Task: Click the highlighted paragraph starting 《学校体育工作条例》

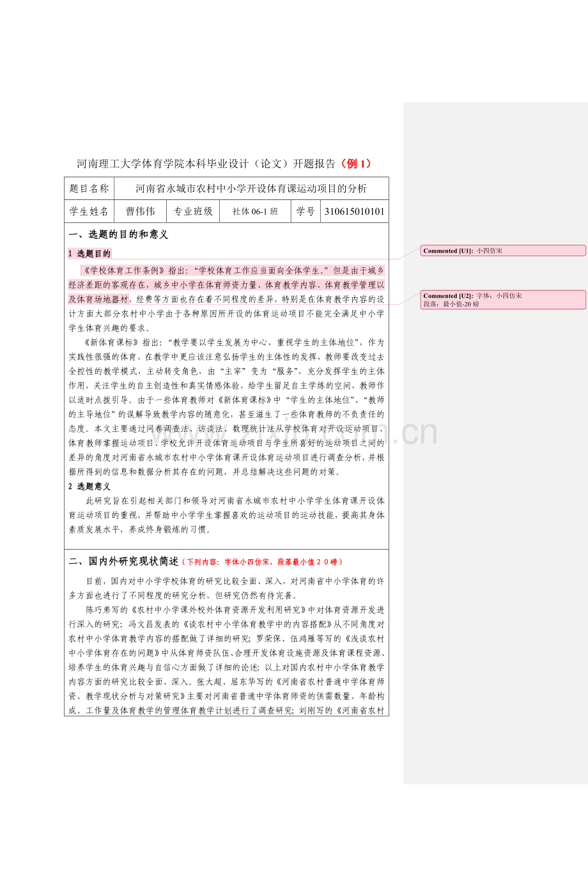Action: pyautogui.click(x=227, y=299)
